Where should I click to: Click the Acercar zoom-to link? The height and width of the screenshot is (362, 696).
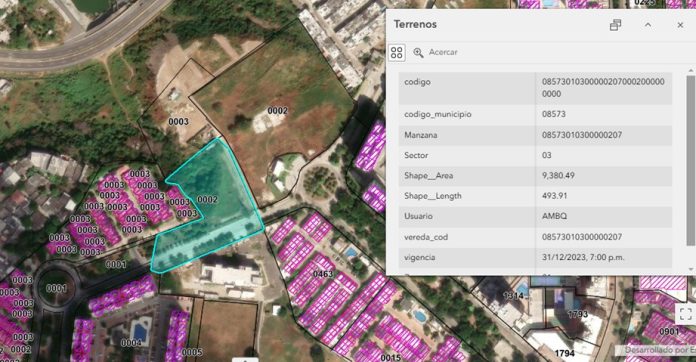[443, 52]
